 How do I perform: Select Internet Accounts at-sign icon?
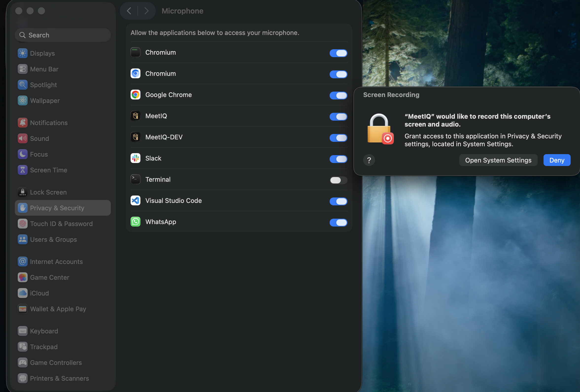coord(22,261)
